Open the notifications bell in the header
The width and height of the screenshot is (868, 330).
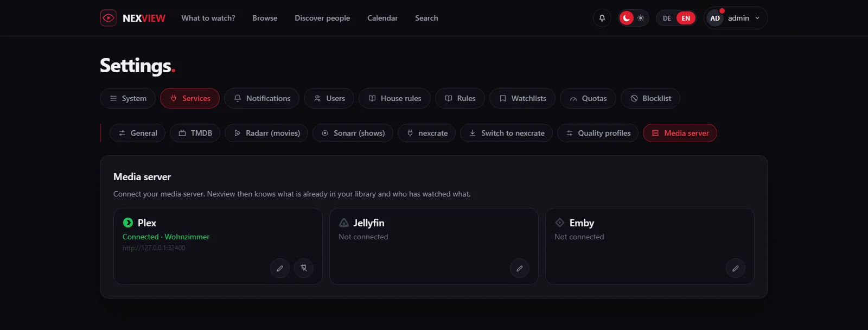pos(602,18)
